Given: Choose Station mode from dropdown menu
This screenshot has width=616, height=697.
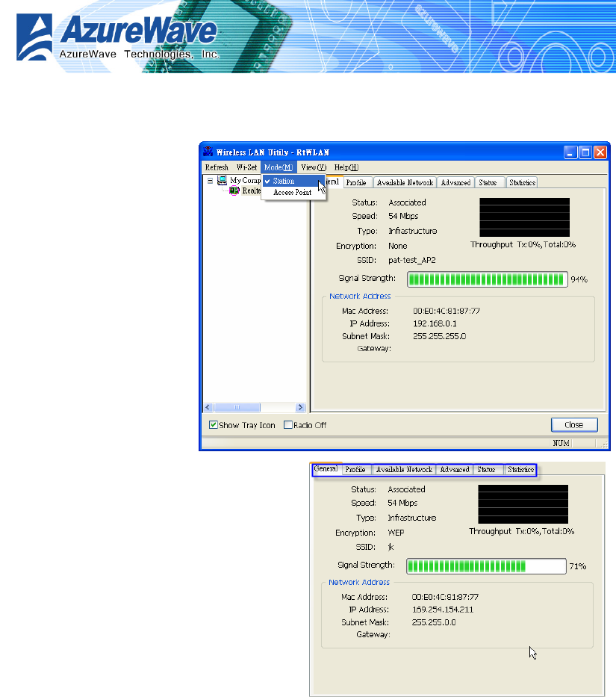Looking at the screenshot, I should (x=293, y=181).
